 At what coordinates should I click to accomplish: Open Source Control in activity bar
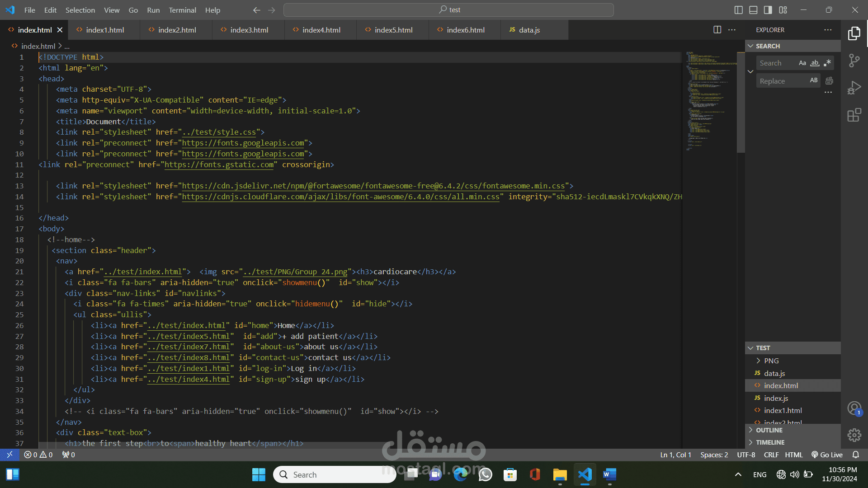854,61
